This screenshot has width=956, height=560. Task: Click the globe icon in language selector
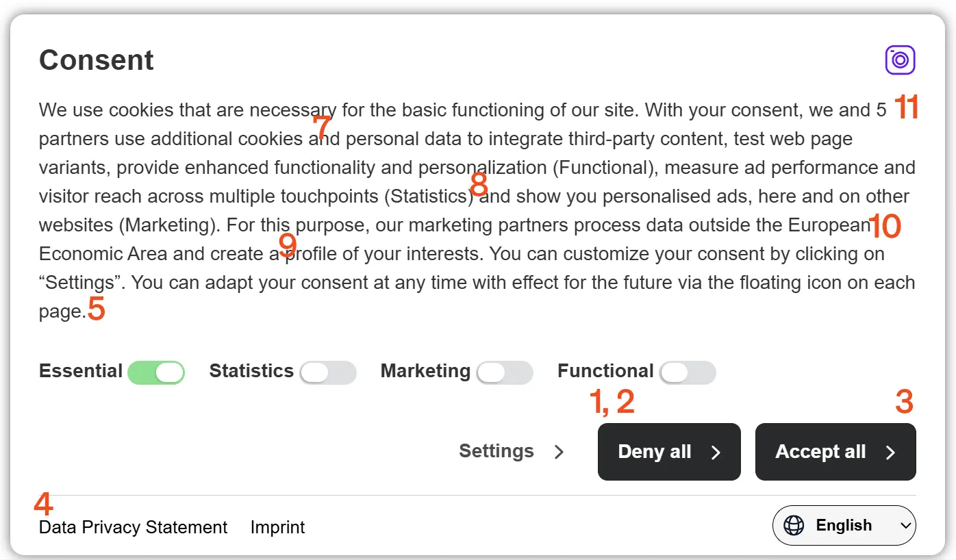click(794, 526)
